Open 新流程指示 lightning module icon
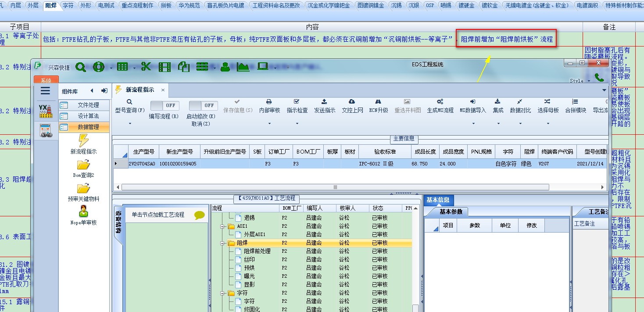The image size is (644, 312). (83, 141)
